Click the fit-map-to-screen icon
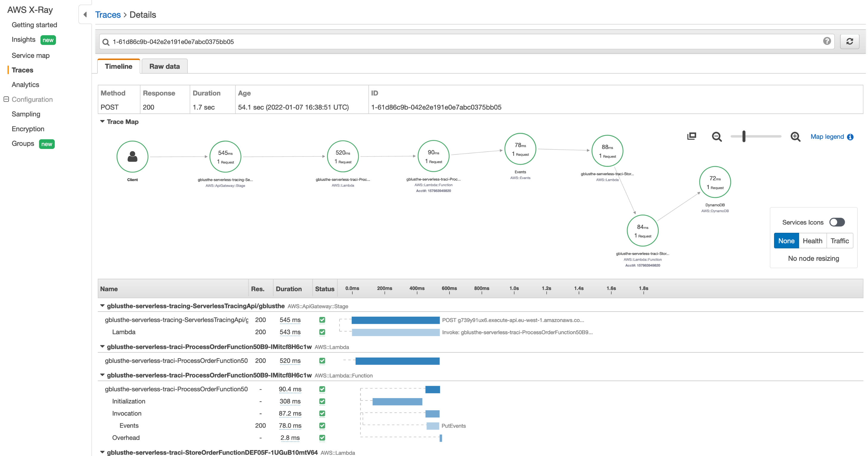The image size is (868, 456). (x=692, y=136)
